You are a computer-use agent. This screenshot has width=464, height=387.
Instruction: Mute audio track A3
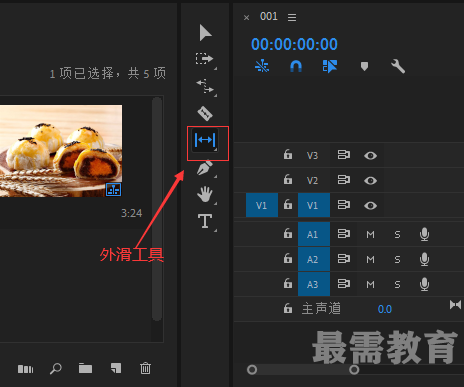tap(370, 284)
